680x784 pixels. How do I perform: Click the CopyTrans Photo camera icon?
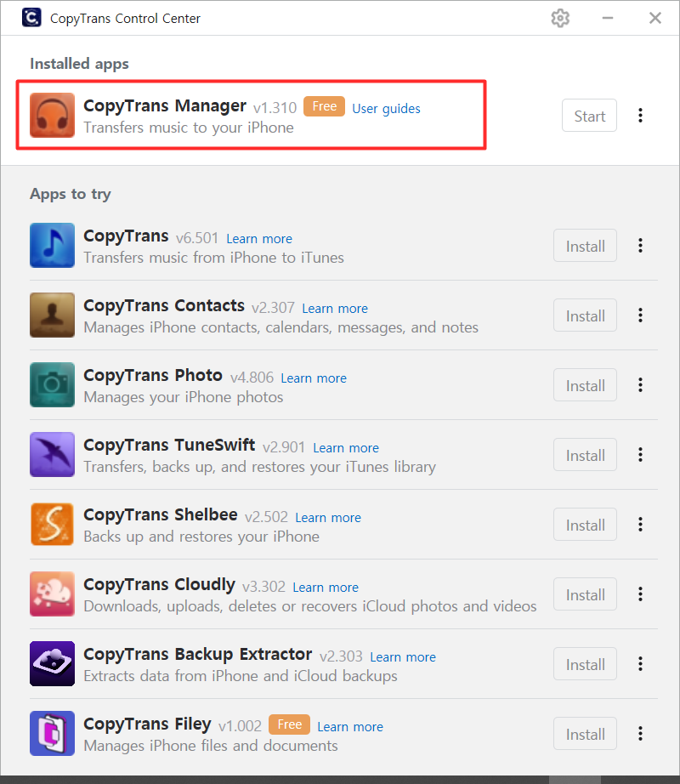(x=52, y=384)
